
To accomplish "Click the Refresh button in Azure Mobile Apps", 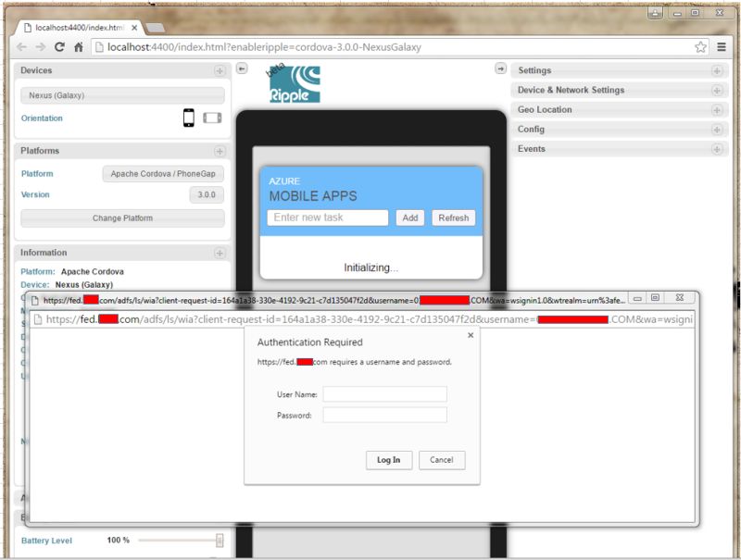I will 454,218.
